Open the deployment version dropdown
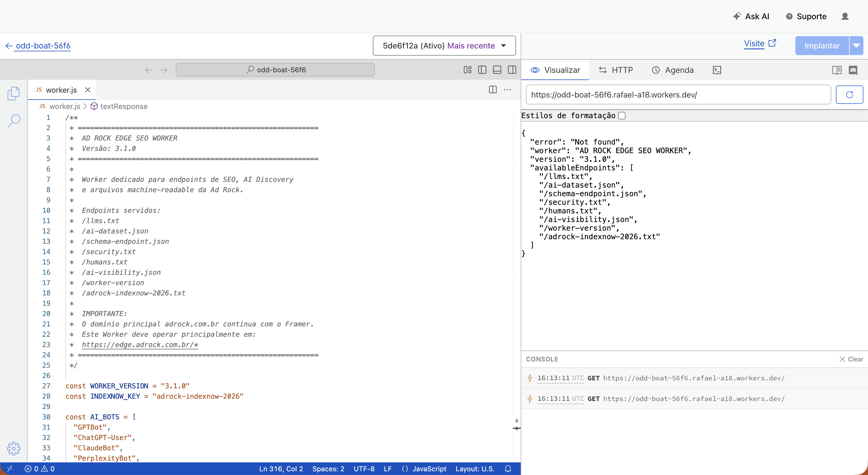This screenshot has width=868, height=475. point(444,45)
